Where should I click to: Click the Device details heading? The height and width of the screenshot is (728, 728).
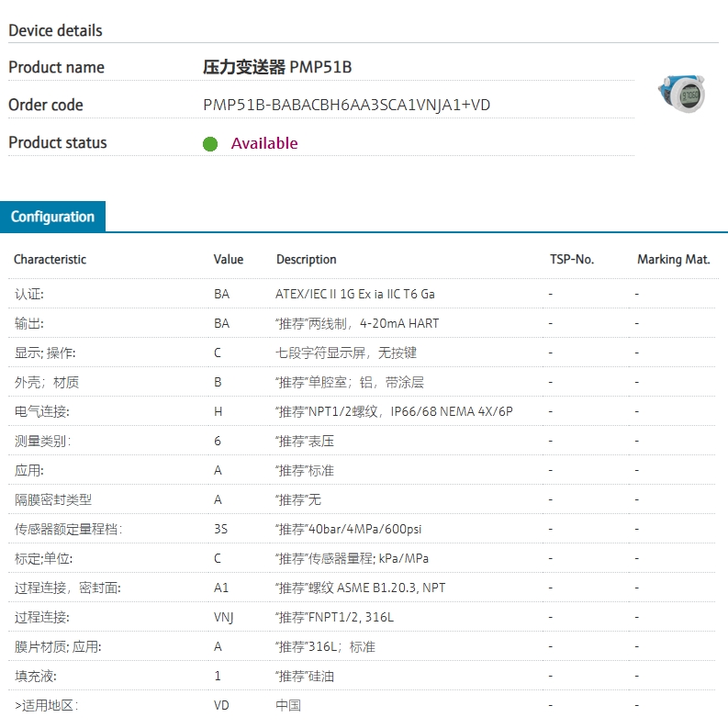pyautogui.click(x=55, y=30)
